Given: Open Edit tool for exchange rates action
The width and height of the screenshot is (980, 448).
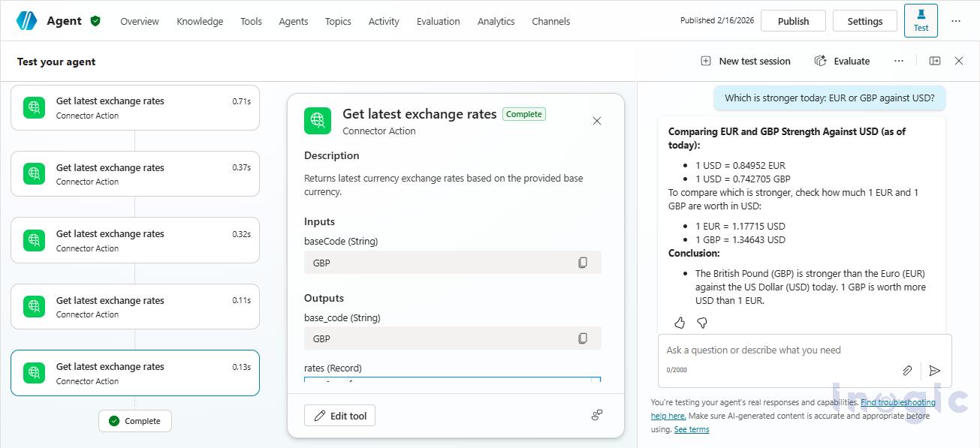Looking at the screenshot, I should click(339, 415).
